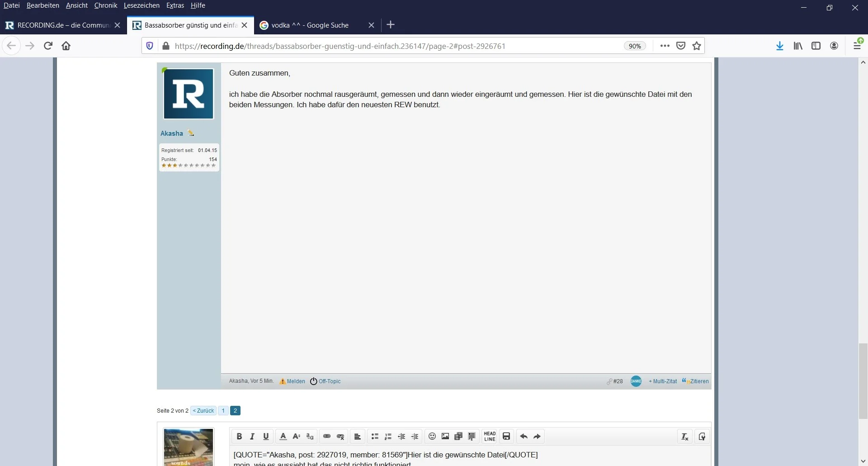Toggle underline formatting in the editor
The image size is (868, 466).
coord(266,437)
